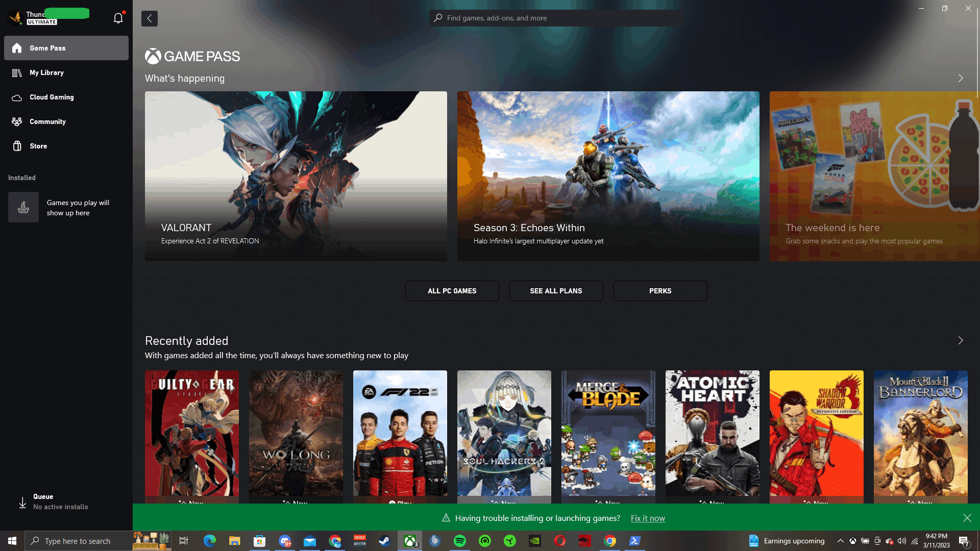Click the SEE ALL PLANS button
Viewport: 980px width, 551px height.
point(556,291)
